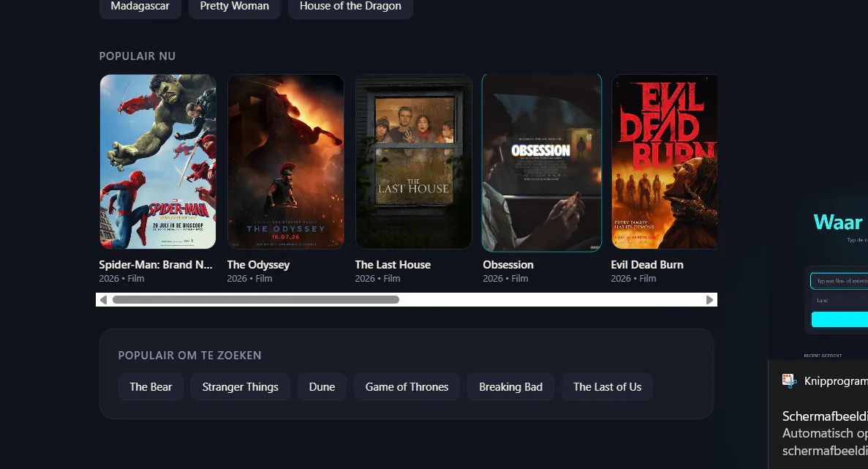Open The Odyssey movie poster
The image size is (868, 469).
pyautogui.click(x=286, y=162)
